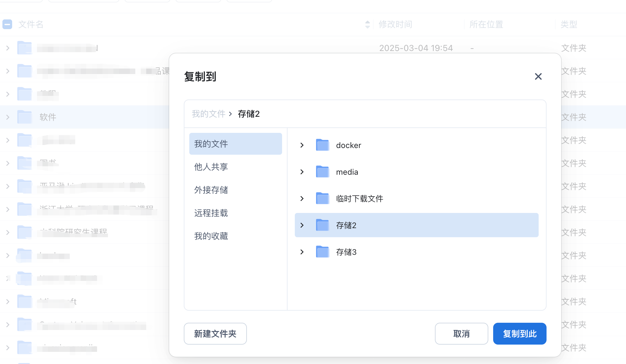Click the 复制到此 button
Screen dimensions: 626x364
click(520, 334)
